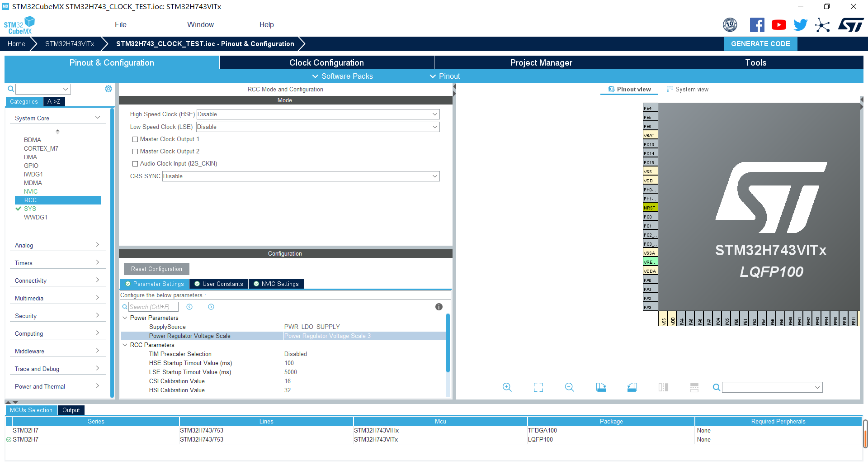Screen dimensions: 868x466
Task: Rotate the chip view clockwise
Action: (x=601, y=387)
